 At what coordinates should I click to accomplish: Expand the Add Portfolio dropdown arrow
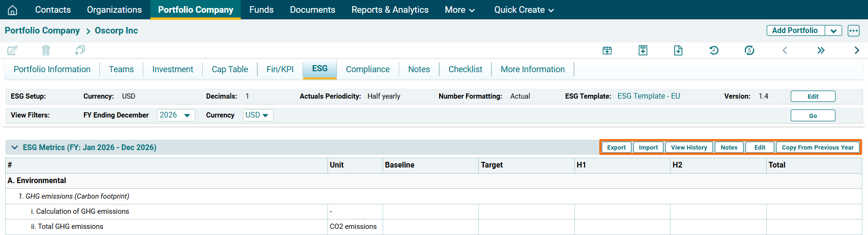point(833,31)
